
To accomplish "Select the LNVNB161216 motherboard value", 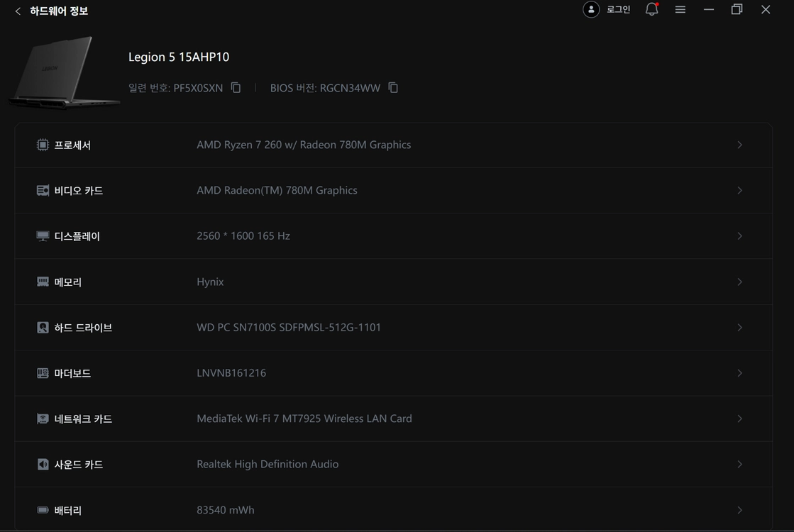I will tap(231, 373).
